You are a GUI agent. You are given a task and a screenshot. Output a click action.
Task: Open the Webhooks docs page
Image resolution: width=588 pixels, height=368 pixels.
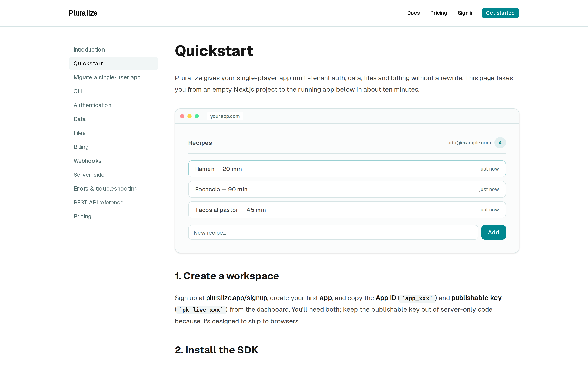pyautogui.click(x=114, y=160)
